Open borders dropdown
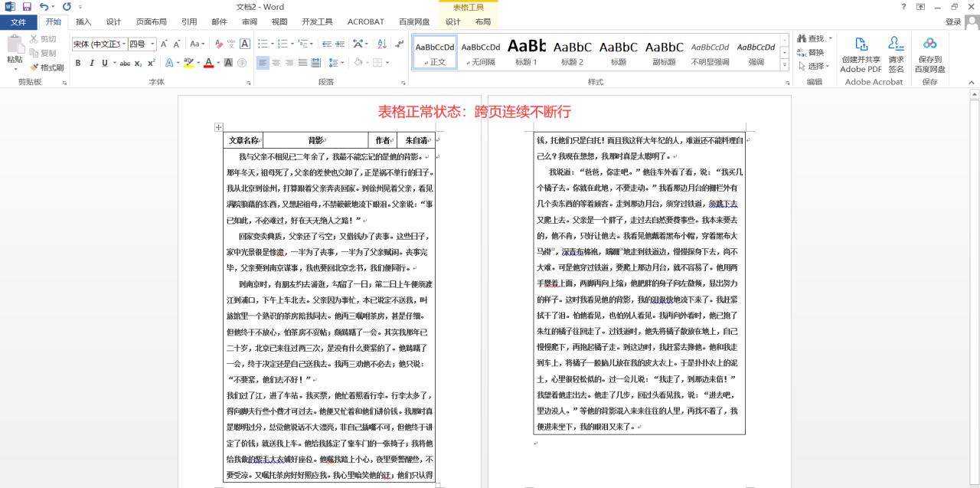 tap(387, 63)
